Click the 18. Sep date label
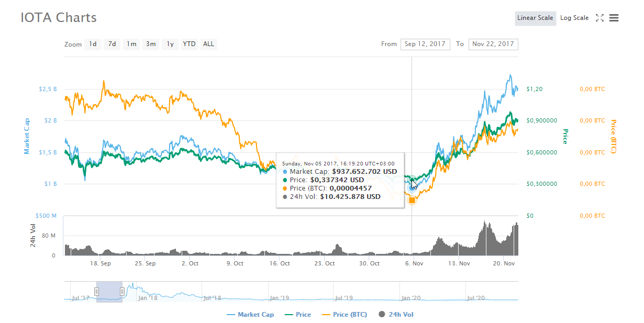This screenshot has width=644, height=323. point(101,263)
